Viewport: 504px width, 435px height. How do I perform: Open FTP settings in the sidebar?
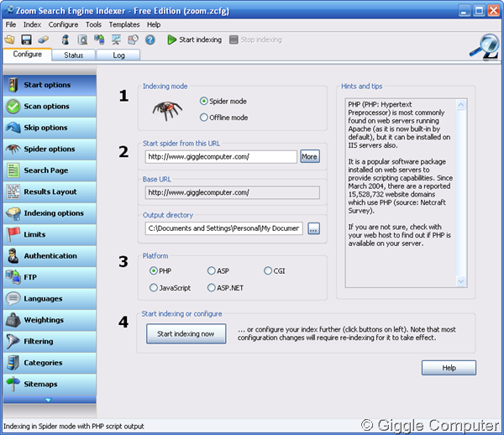coord(50,277)
